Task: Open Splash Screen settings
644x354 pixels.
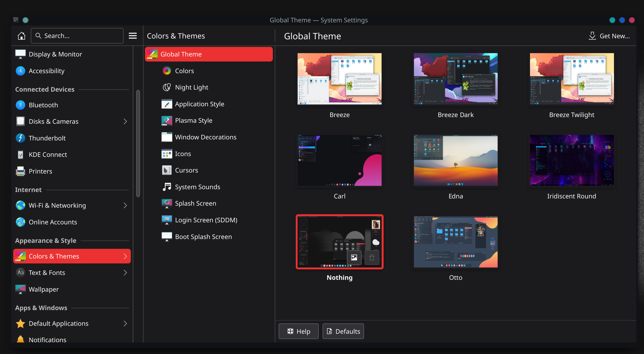Action: [209, 203]
